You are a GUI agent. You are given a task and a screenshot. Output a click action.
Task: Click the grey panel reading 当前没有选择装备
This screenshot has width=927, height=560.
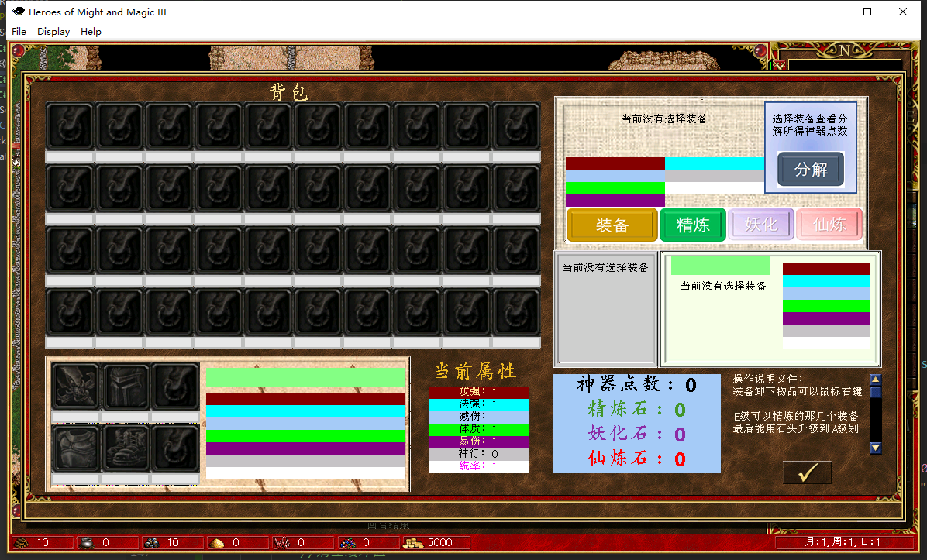click(x=605, y=307)
